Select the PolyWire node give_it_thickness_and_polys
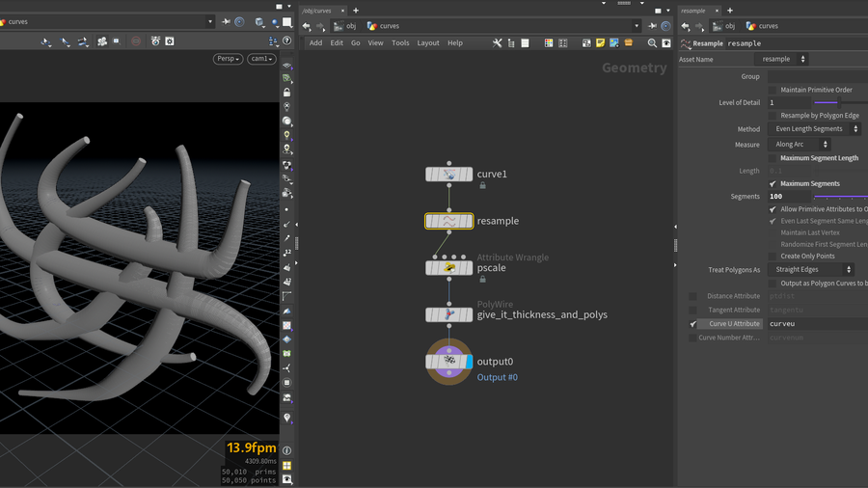This screenshot has width=868, height=488. coord(449,314)
